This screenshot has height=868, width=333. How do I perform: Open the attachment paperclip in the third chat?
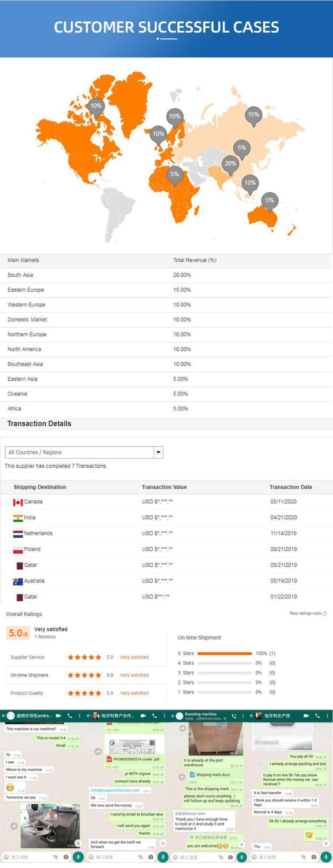(x=221, y=857)
